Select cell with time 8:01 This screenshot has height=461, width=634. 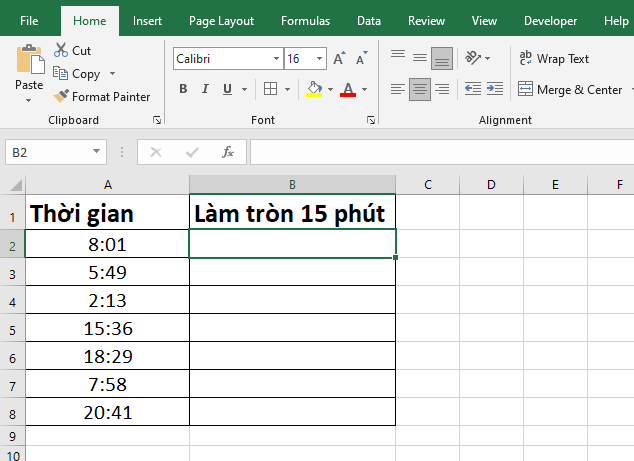(108, 244)
